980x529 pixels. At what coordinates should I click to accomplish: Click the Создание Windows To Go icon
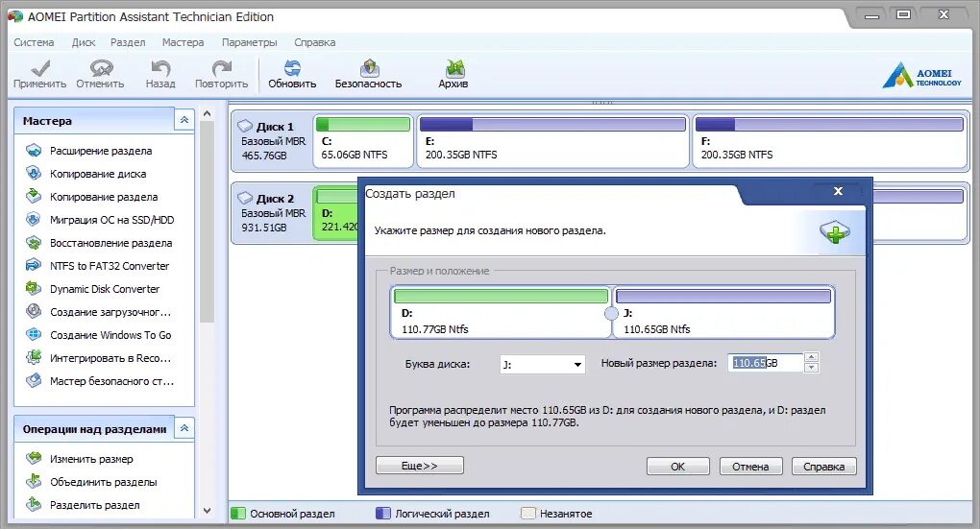pyautogui.click(x=33, y=335)
